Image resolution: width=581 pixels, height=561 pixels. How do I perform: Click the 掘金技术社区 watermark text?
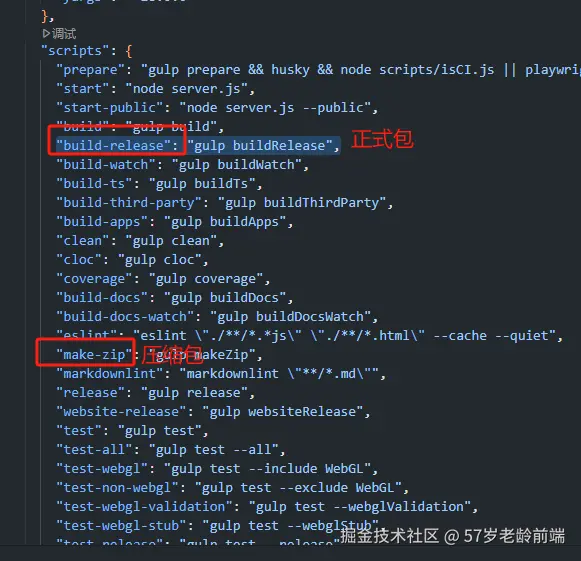pos(389,536)
